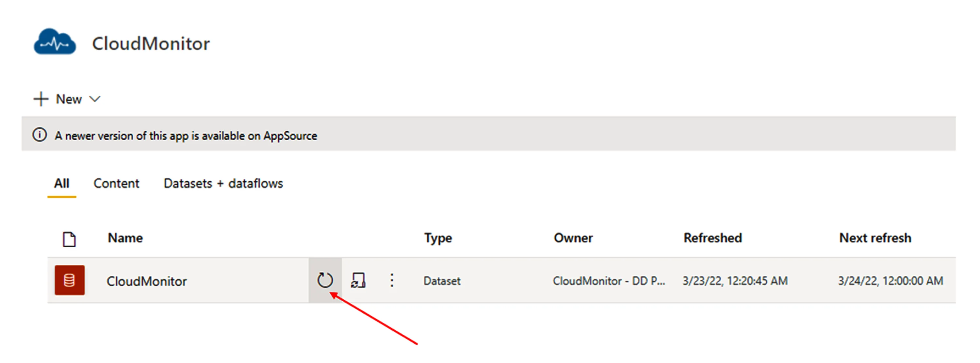980x363 pixels.
Task: Click next refresh '3/24/22, 12:00:00 AM'
Action: coord(890,281)
